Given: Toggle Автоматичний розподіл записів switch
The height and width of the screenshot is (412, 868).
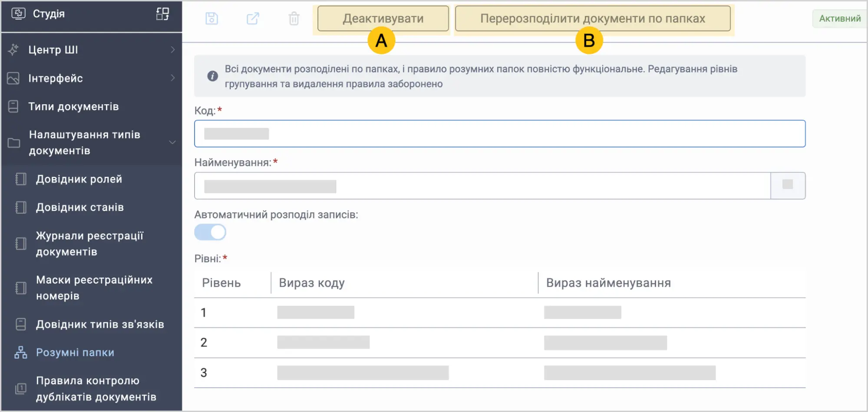Looking at the screenshot, I should coord(210,232).
